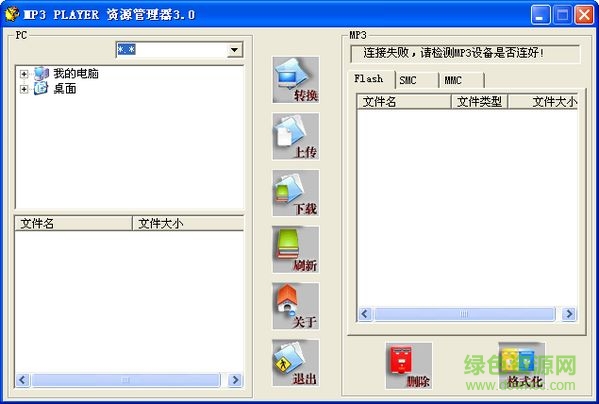This screenshot has width=599, height=404.
Task: Click the 桌面 desktop icon in tree
Action: [40, 89]
